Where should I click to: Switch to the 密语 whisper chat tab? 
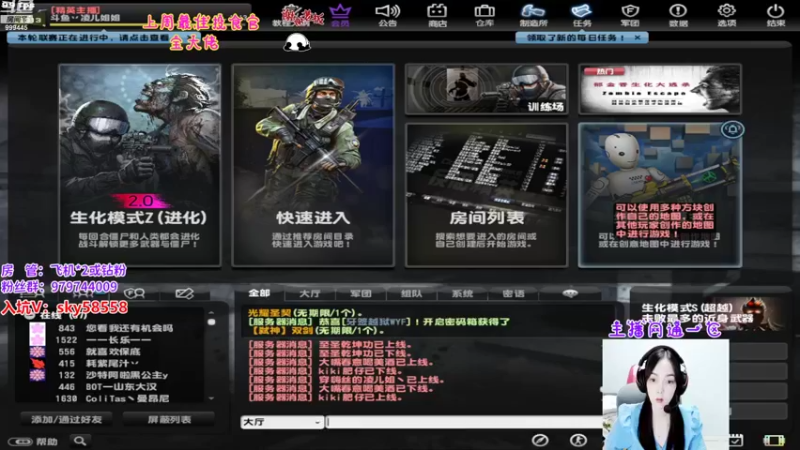click(x=513, y=293)
